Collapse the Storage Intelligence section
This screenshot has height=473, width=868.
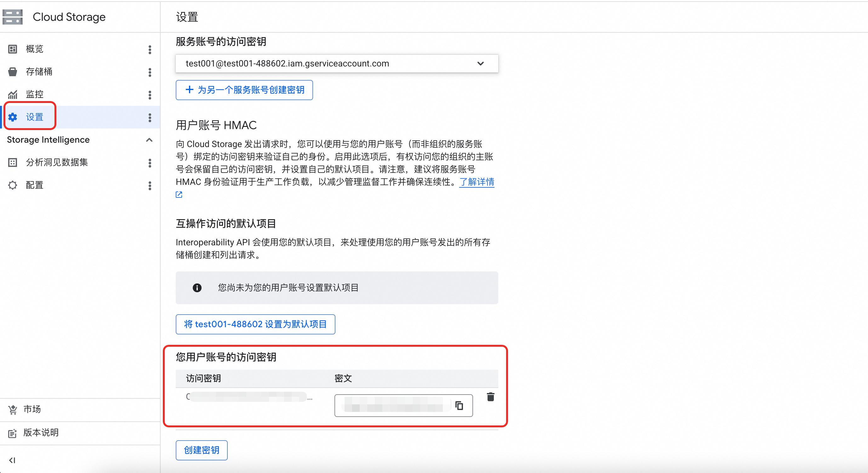[x=149, y=140]
